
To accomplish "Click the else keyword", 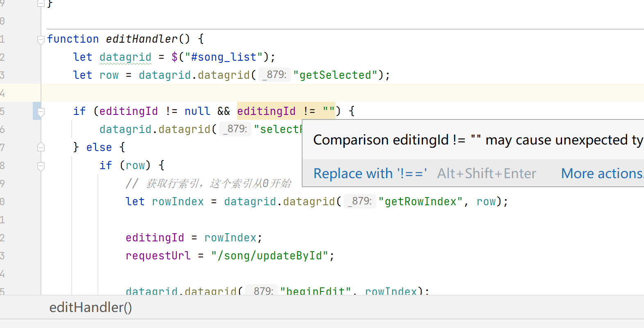I will point(99,147).
